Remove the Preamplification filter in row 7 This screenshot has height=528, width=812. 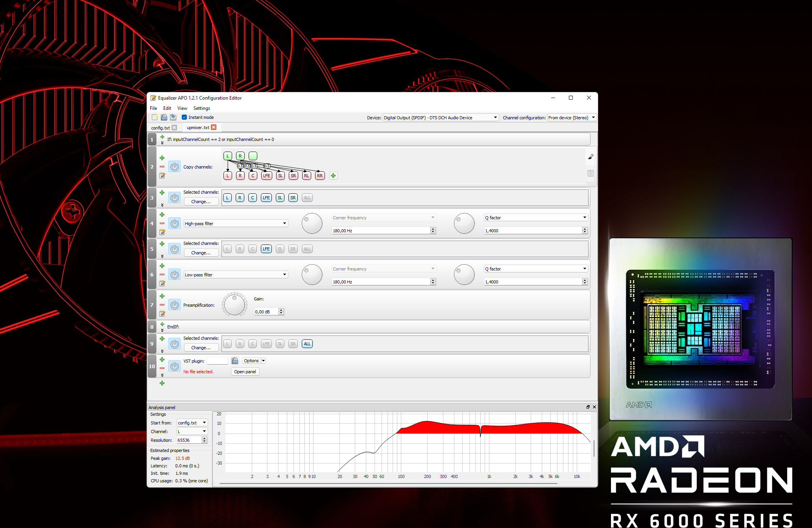(162, 305)
